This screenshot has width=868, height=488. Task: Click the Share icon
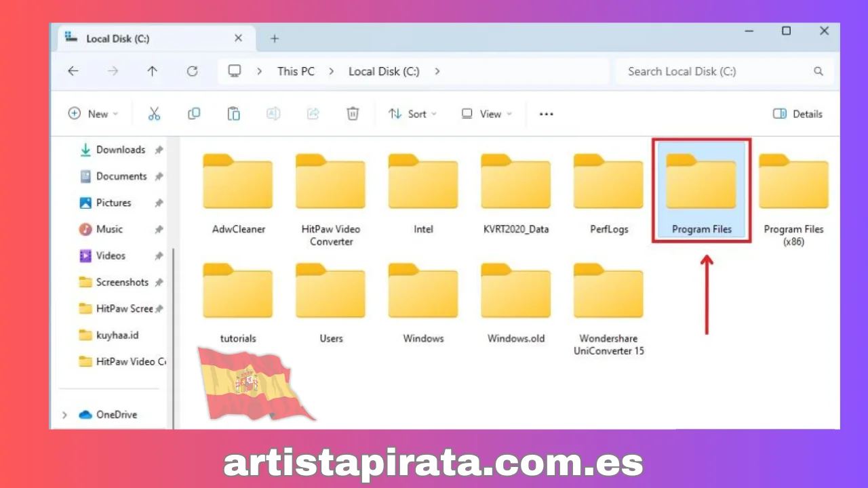(x=313, y=113)
